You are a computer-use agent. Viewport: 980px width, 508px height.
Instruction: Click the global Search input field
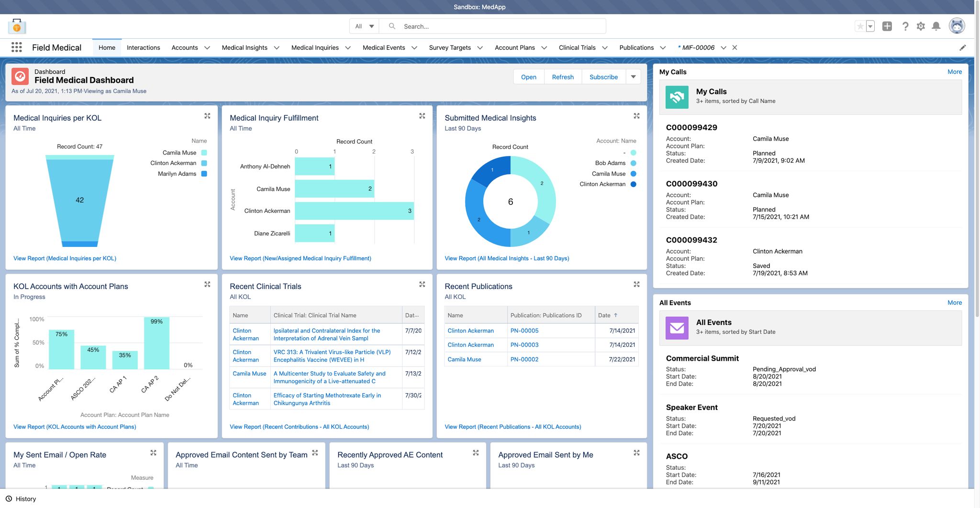pyautogui.click(x=492, y=26)
